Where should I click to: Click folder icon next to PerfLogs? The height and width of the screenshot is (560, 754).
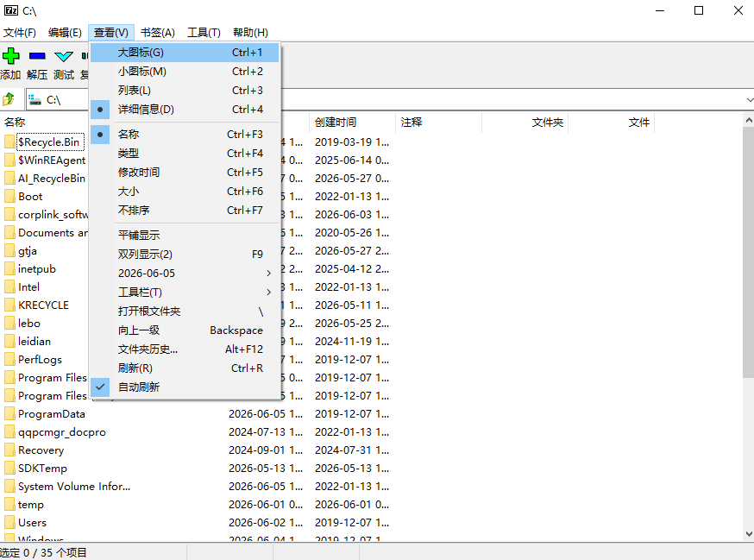pos(9,359)
